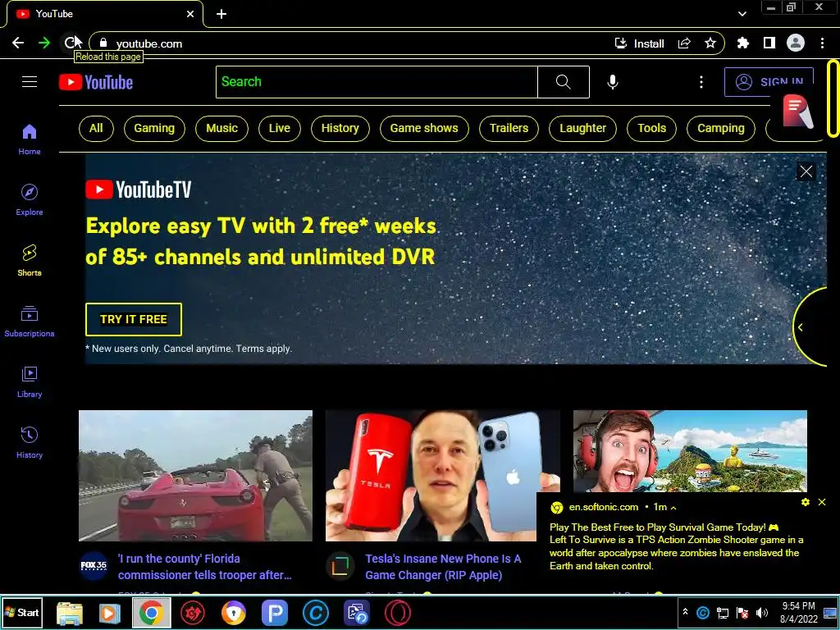Open History in the sidebar
The image size is (840, 630).
click(30, 442)
